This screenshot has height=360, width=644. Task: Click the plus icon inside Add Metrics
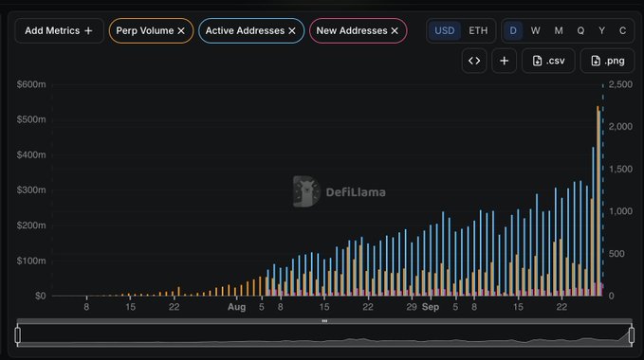click(x=88, y=30)
